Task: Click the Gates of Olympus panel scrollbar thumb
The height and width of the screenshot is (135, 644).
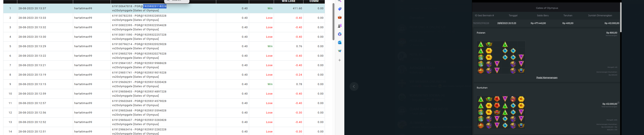Action: tap(620, 17)
